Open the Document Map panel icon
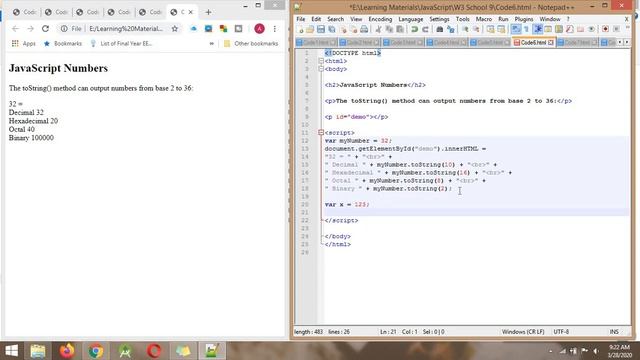 pos(559,29)
